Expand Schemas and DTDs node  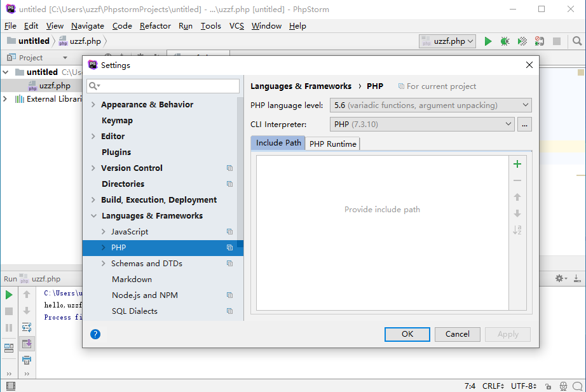pyautogui.click(x=104, y=264)
